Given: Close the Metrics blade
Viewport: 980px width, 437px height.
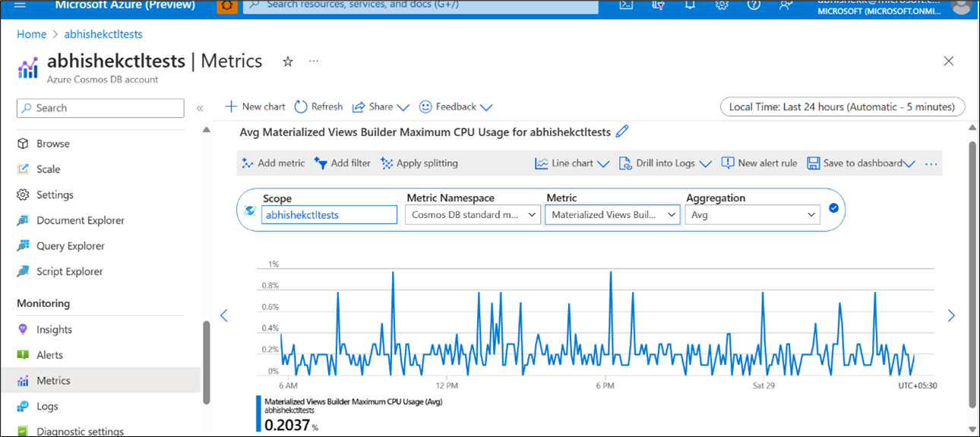Looking at the screenshot, I should point(948,62).
